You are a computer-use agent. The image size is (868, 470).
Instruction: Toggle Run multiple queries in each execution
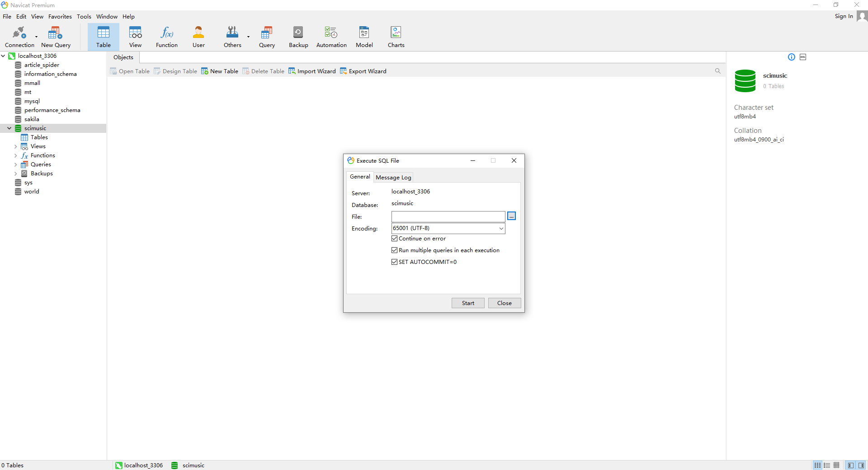[394, 250]
